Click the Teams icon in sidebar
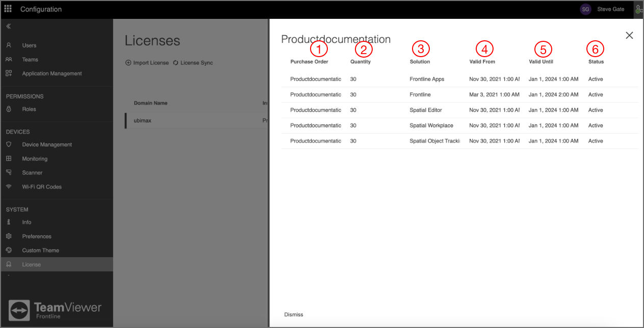The height and width of the screenshot is (328, 644). [x=9, y=59]
